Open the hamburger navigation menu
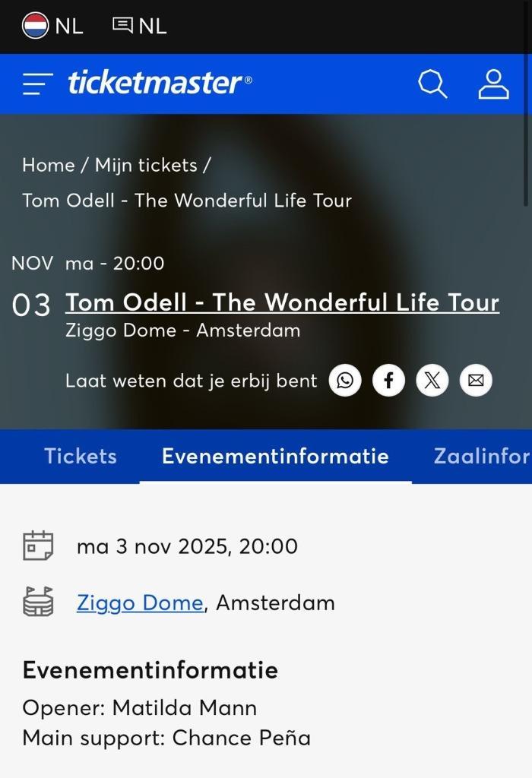 pos(37,84)
